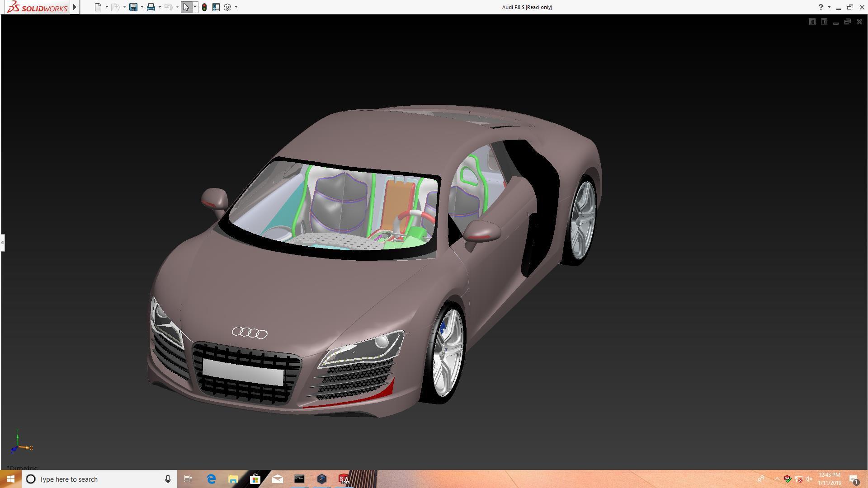Expand the collapsed left FeatureManager handle
The image size is (868, 488).
(x=2, y=243)
